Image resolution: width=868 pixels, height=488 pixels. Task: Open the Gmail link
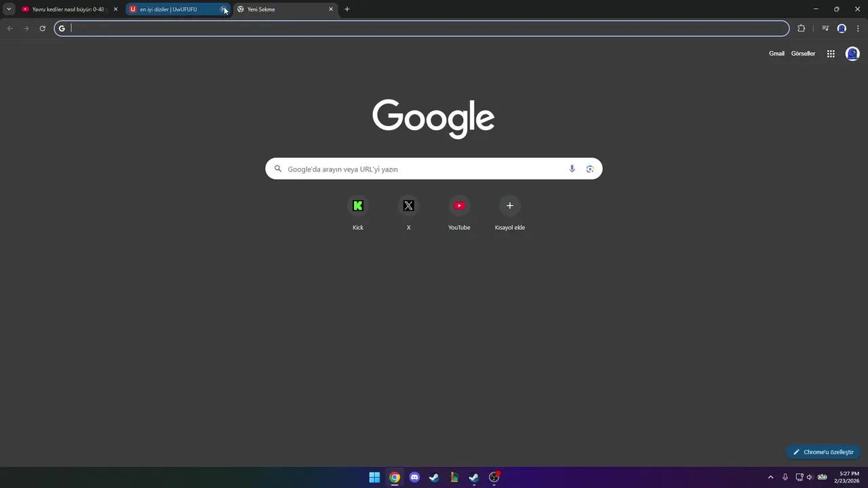776,54
